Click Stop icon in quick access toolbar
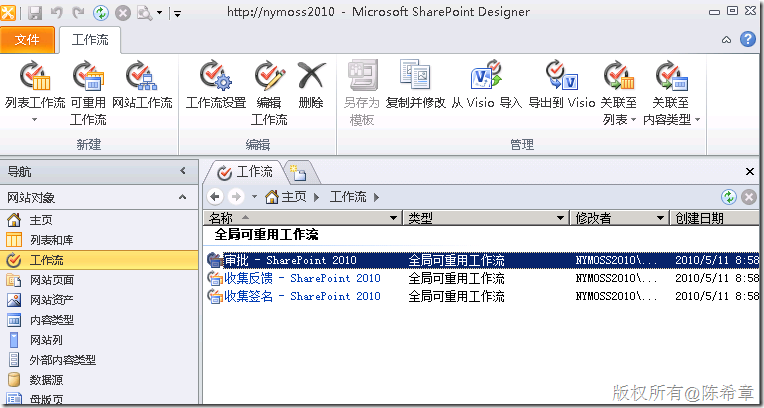764x408 pixels. click(123, 13)
